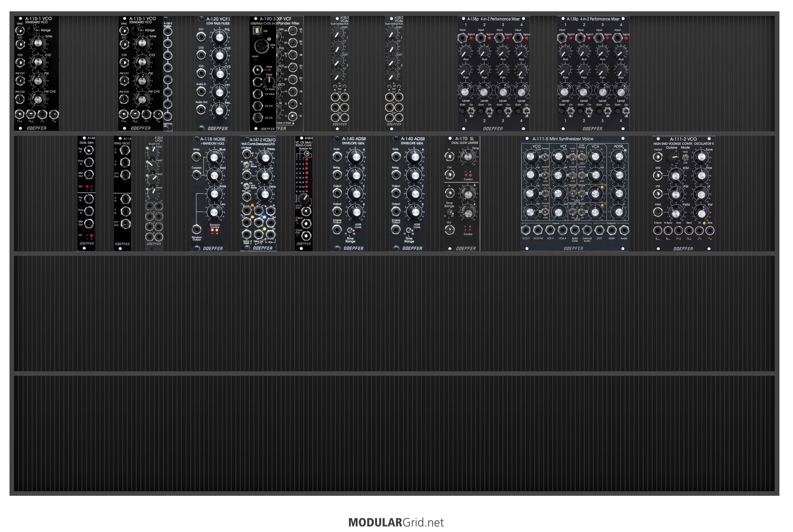Click the Random Output jack on A-118
793x532 pixels.
click(x=196, y=229)
